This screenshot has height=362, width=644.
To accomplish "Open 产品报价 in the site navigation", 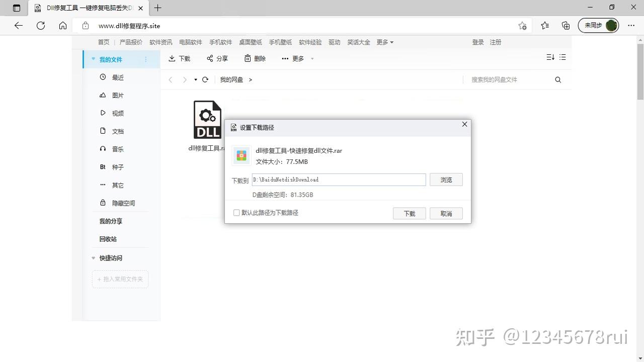I will coord(131,42).
